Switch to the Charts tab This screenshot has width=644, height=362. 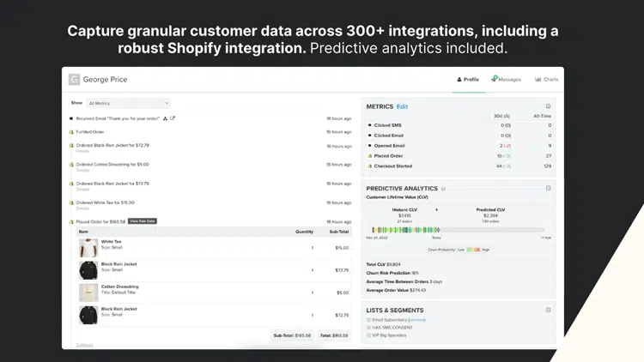[547, 80]
